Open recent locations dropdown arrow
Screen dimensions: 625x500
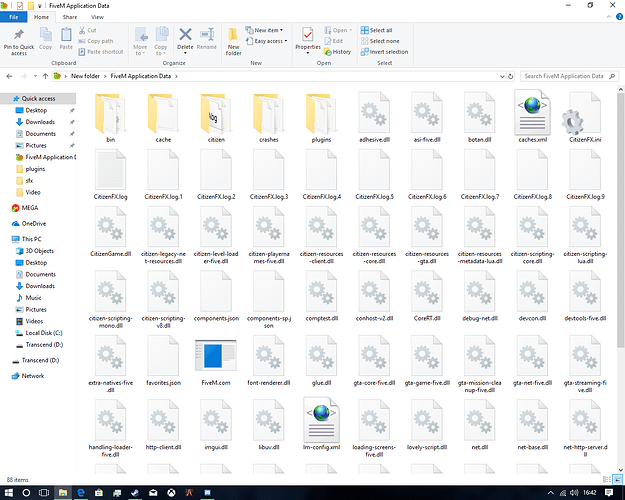[x=35, y=76]
